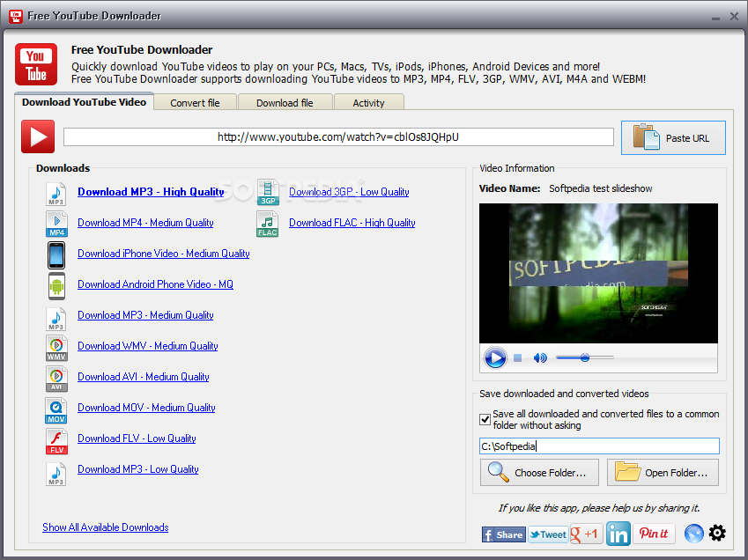This screenshot has width=748, height=560.
Task: Click Download iPhone Video - Medium Quality link
Action: coord(164,254)
